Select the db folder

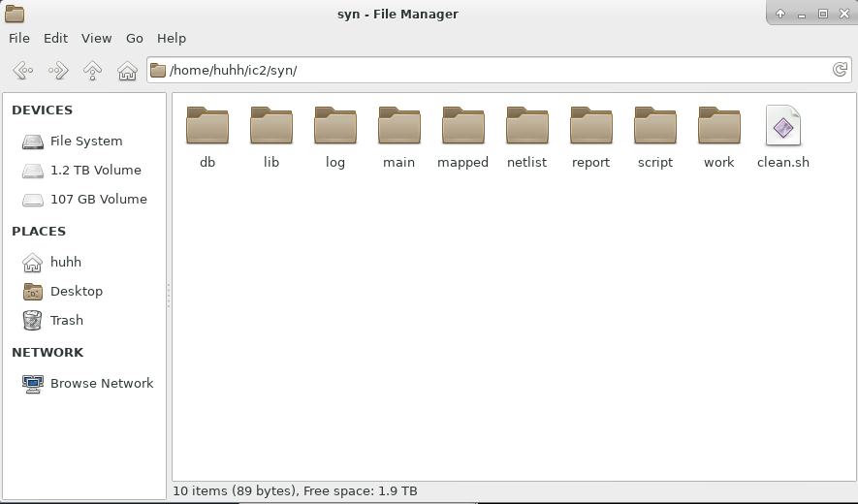pos(207,128)
